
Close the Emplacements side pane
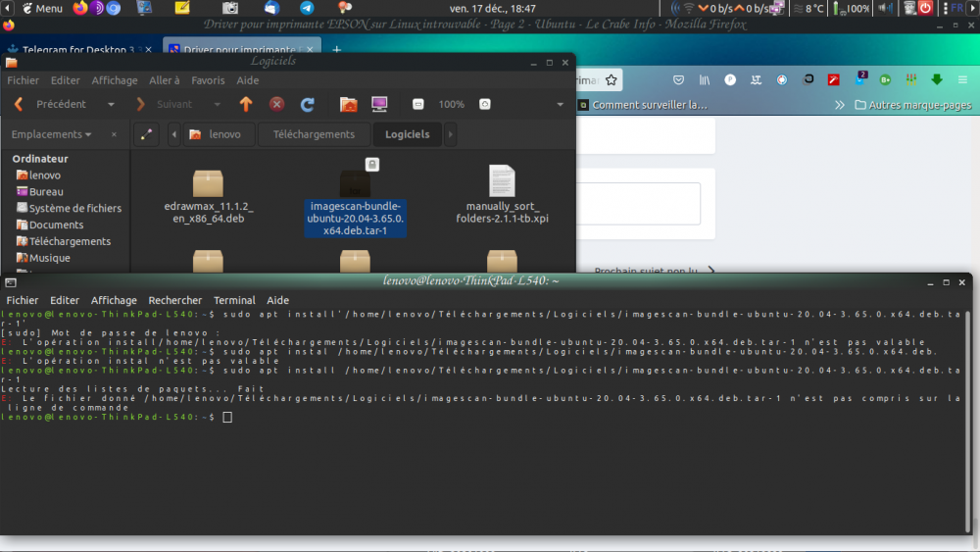pyautogui.click(x=114, y=134)
